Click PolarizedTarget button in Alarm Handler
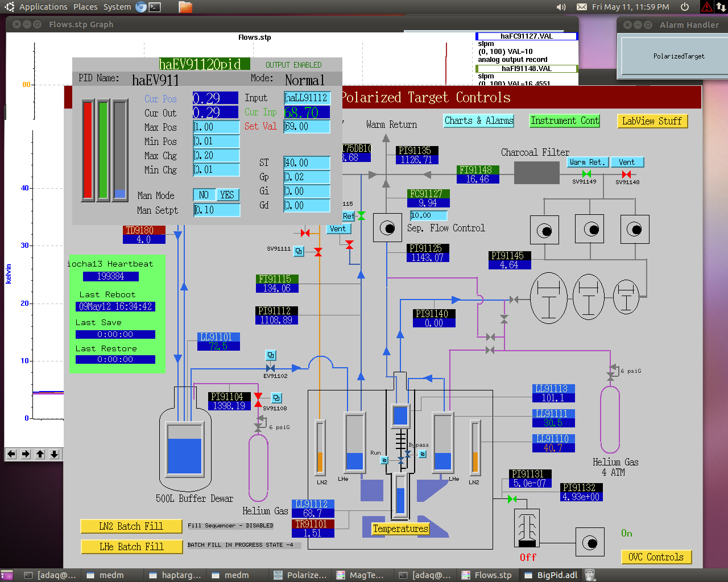The height and width of the screenshot is (582, 728). (x=679, y=56)
